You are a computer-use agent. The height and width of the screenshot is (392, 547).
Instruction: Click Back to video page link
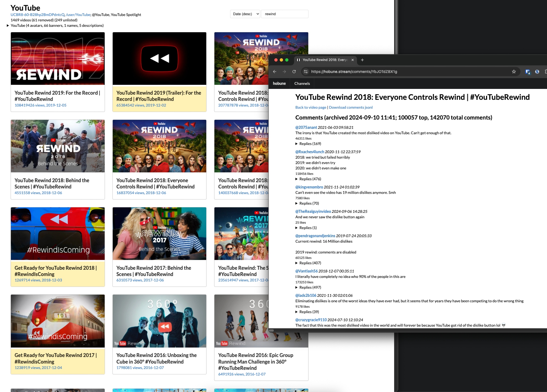point(311,107)
